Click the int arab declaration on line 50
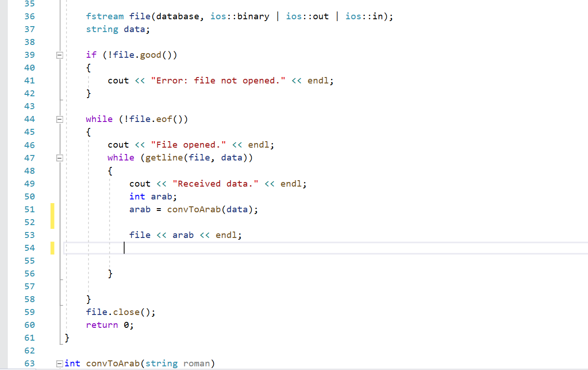 coord(152,196)
